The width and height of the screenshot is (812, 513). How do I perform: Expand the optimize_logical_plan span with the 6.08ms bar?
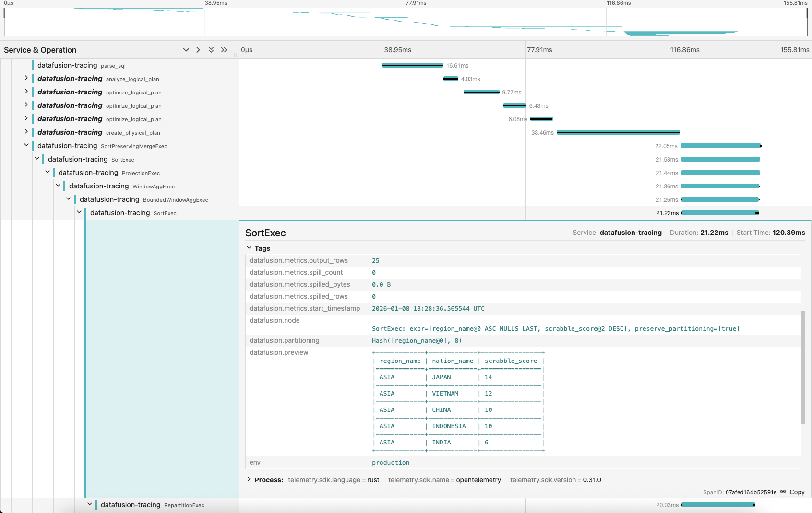tap(26, 118)
